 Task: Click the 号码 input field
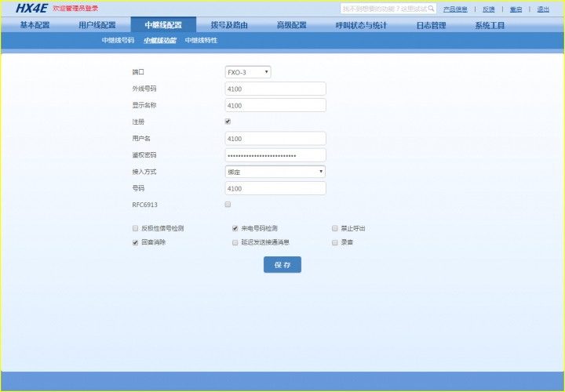(275, 188)
